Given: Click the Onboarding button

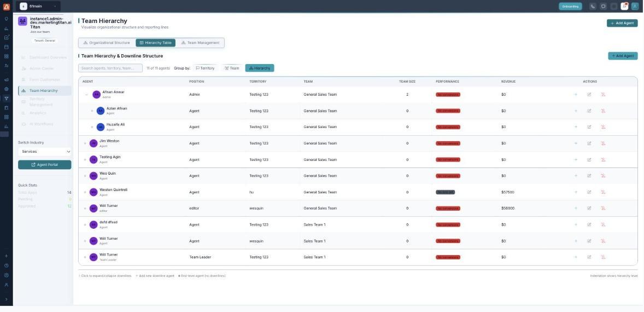Looking at the screenshot, I should [x=571, y=6].
